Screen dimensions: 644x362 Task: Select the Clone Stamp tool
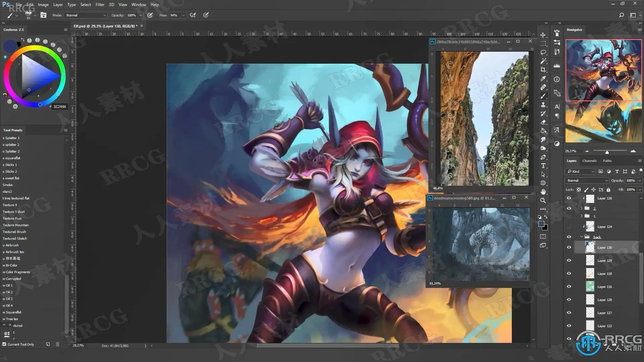point(543,105)
